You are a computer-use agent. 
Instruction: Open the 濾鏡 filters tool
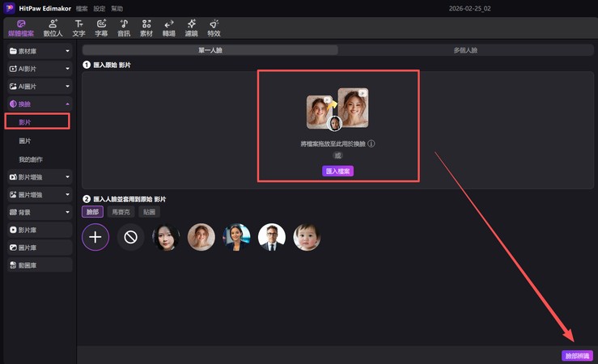(191, 28)
